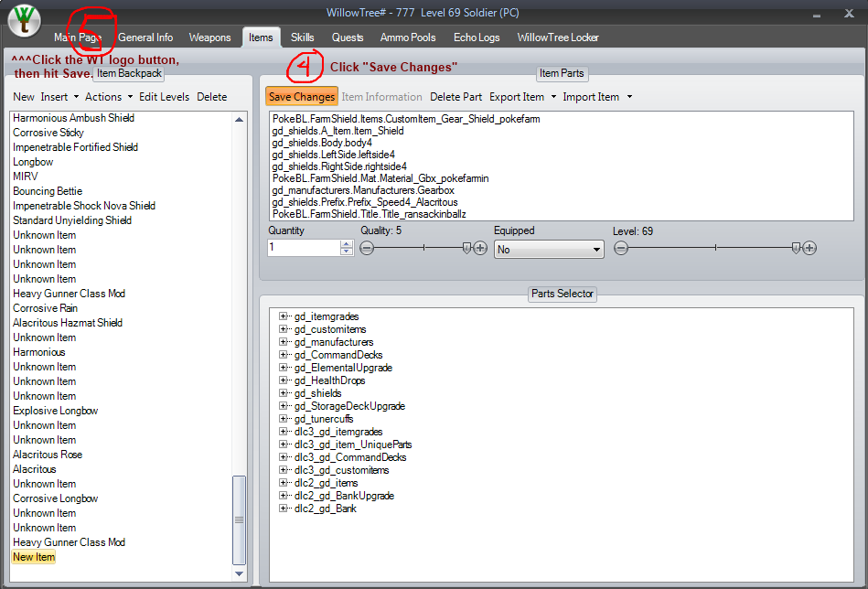Select the Items tab
This screenshot has width=868, height=589.
click(261, 37)
